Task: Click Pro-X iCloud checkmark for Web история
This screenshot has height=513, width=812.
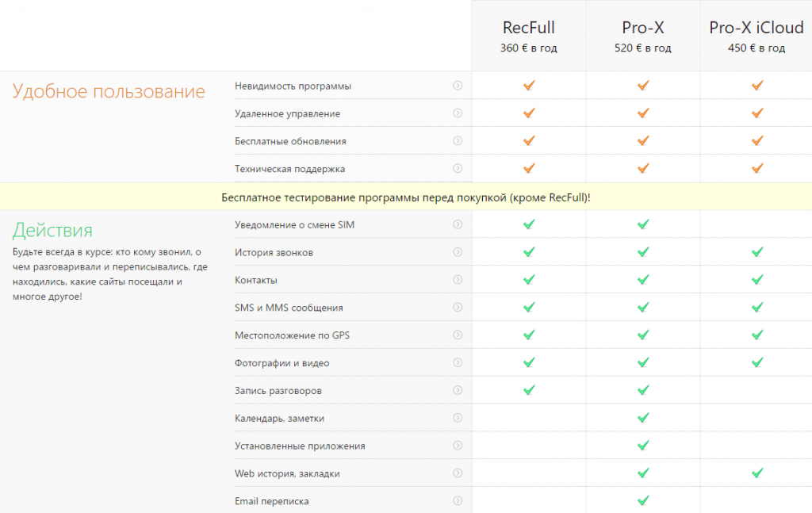Action: coord(757,473)
